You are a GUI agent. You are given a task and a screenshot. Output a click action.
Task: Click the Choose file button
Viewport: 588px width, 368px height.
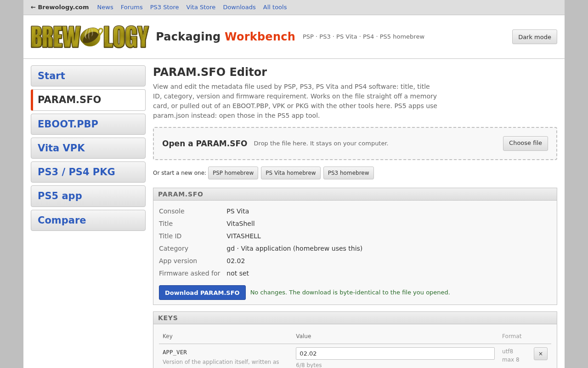(x=526, y=144)
